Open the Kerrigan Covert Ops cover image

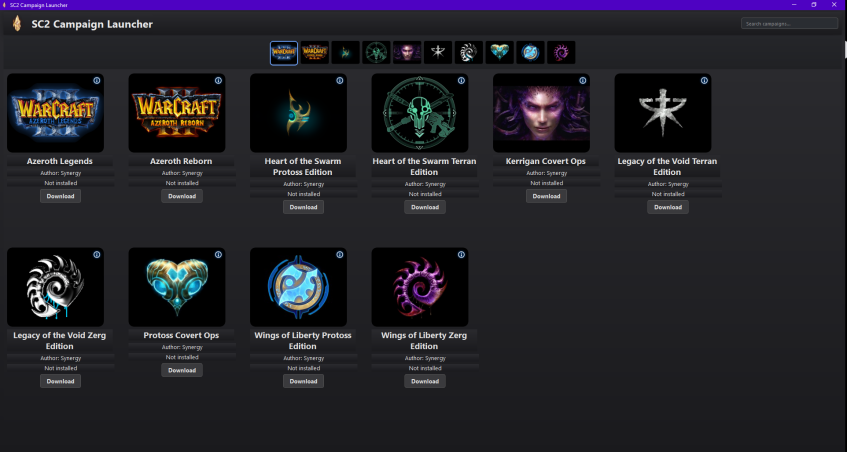[x=542, y=113]
